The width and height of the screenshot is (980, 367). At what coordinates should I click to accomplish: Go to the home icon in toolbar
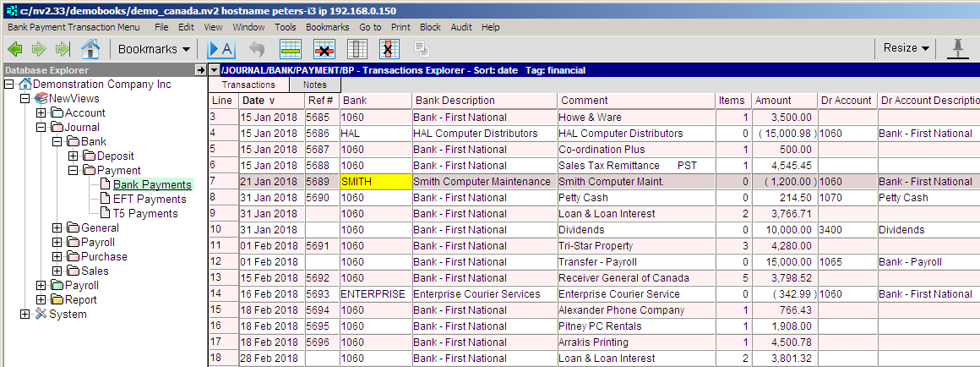90,49
